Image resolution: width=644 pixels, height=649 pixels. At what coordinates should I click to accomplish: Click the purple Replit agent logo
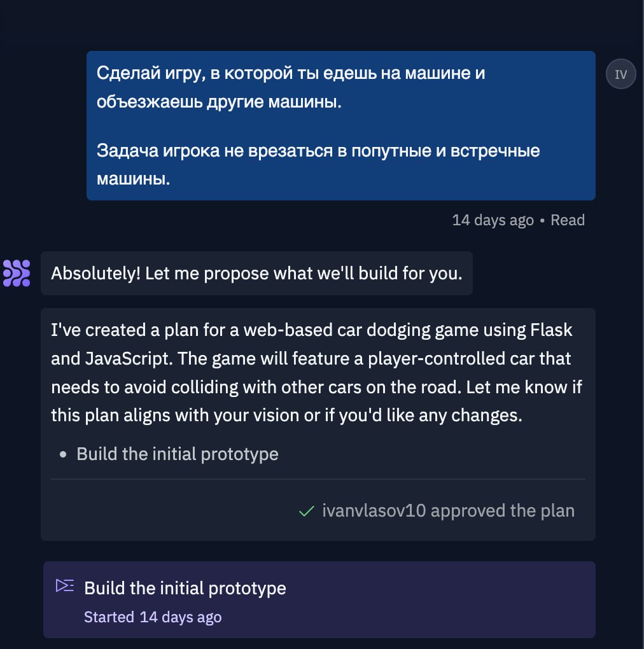click(x=17, y=273)
